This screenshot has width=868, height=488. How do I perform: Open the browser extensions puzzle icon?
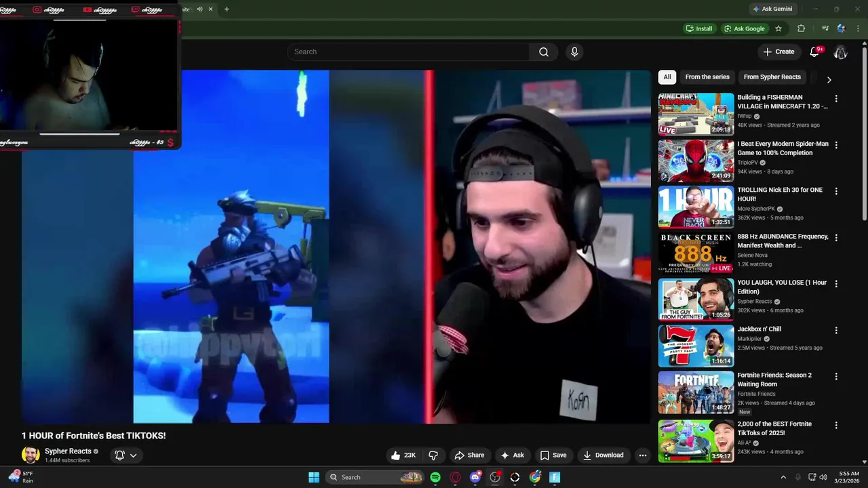click(x=802, y=28)
